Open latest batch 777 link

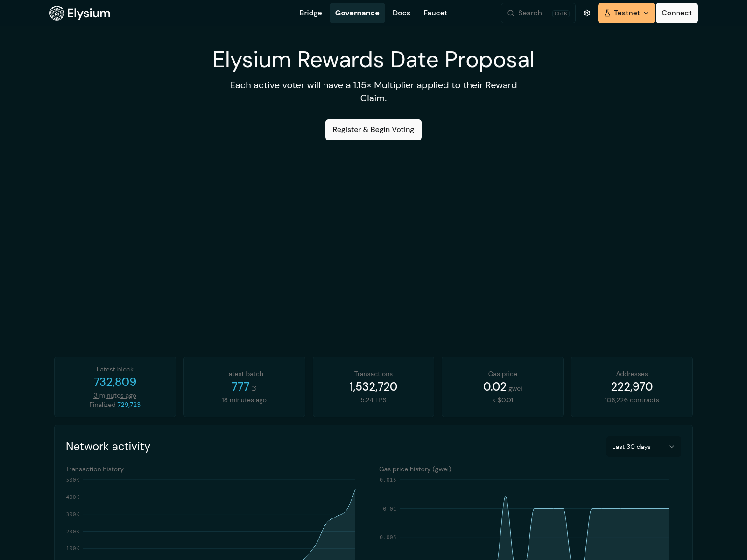240,387
